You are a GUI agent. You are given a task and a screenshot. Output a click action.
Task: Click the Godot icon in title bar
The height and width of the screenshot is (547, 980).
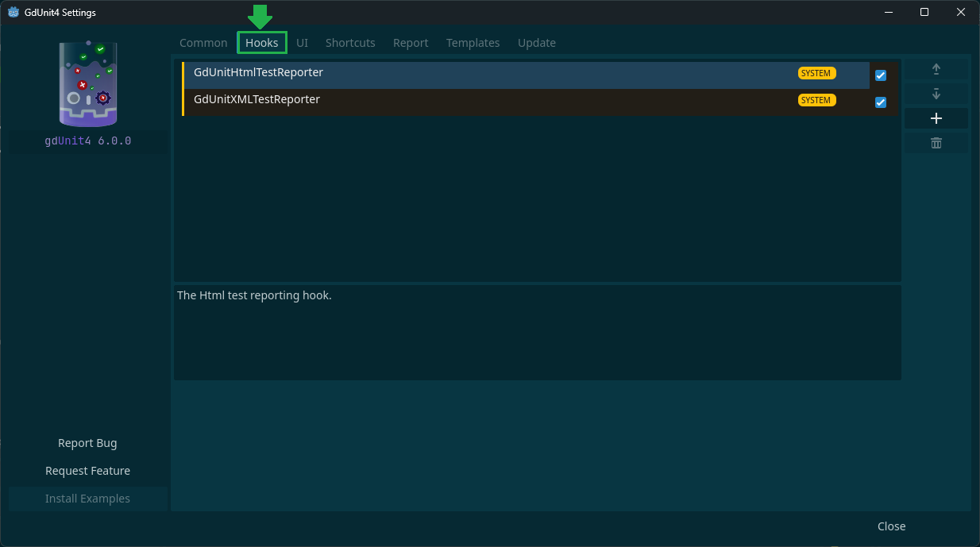pyautogui.click(x=13, y=12)
